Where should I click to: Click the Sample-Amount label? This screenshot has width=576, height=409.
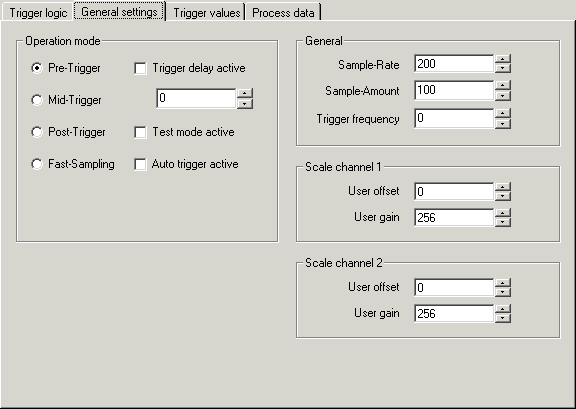click(x=362, y=91)
